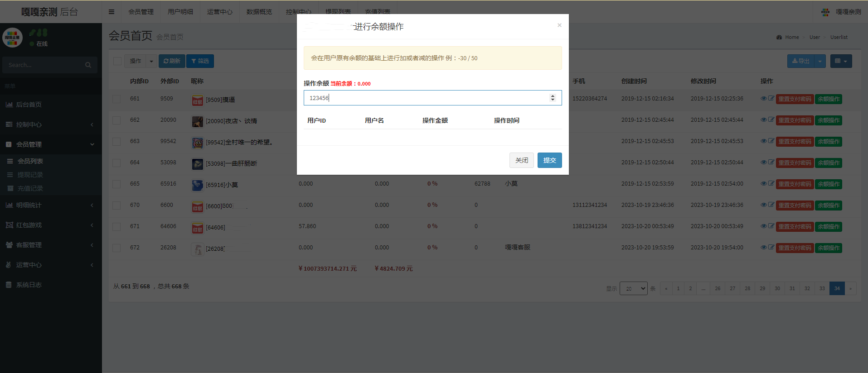Click the 导出 export download button

click(801, 61)
